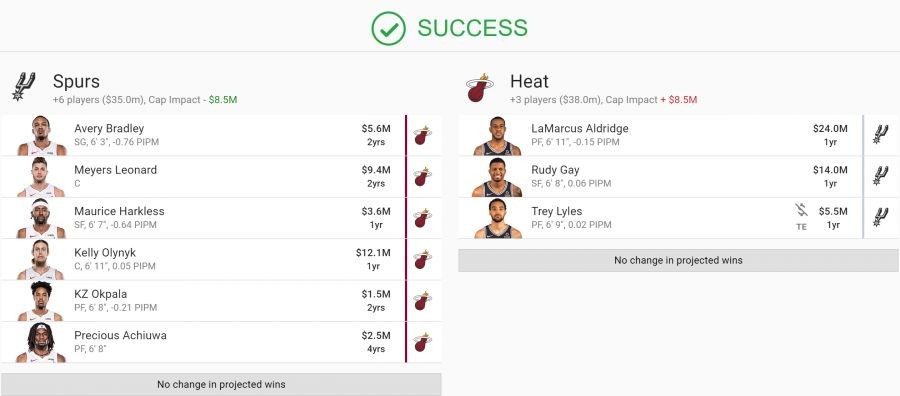Image resolution: width=900 pixels, height=396 pixels.
Task: Select Trey Lyles' player photo
Action: click(x=498, y=218)
